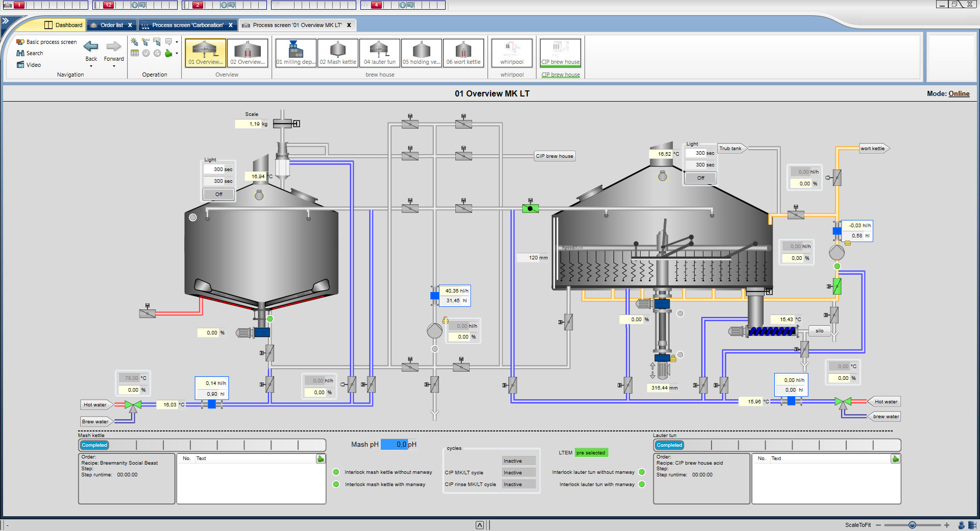Toggle the green valve near CIP brew house line
This screenshot has height=531, width=980.
(x=530, y=208)
